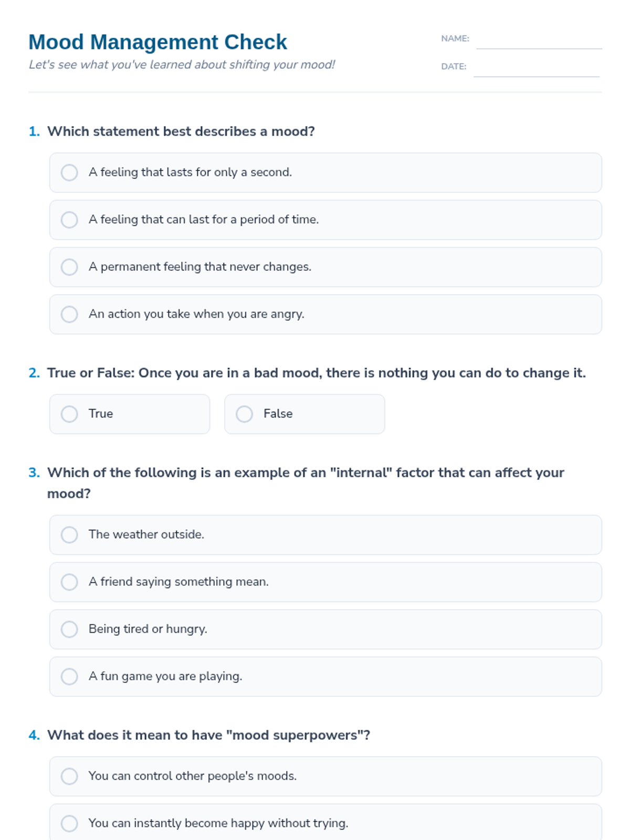Select True for question 2

coord(130,414)
